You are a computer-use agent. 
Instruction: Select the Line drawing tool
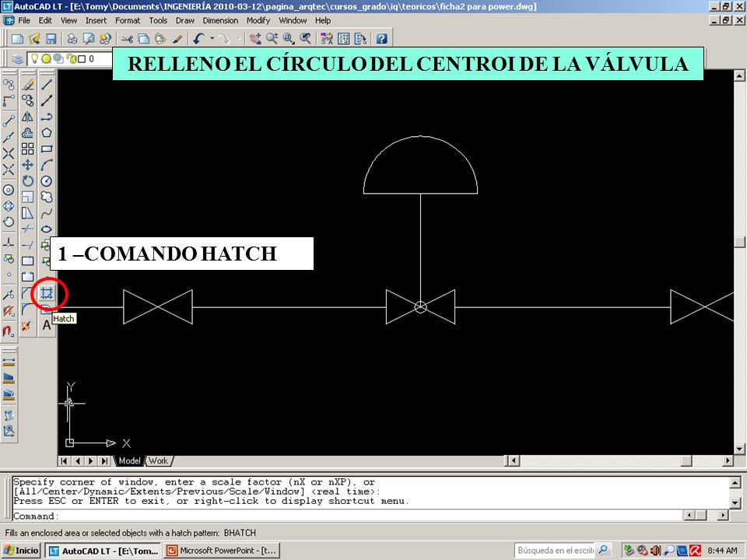(47, 85)
